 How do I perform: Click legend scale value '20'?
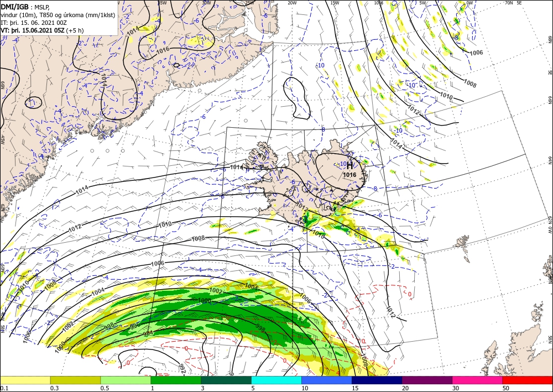click(x=405, y=388)
